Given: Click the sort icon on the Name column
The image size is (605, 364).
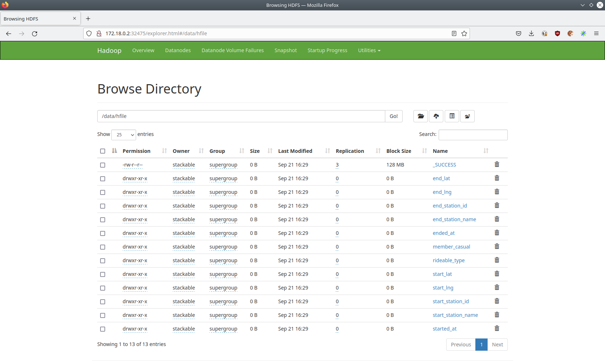Looking at the screenshot, I should pyautogui.click(x=486, y=151).
